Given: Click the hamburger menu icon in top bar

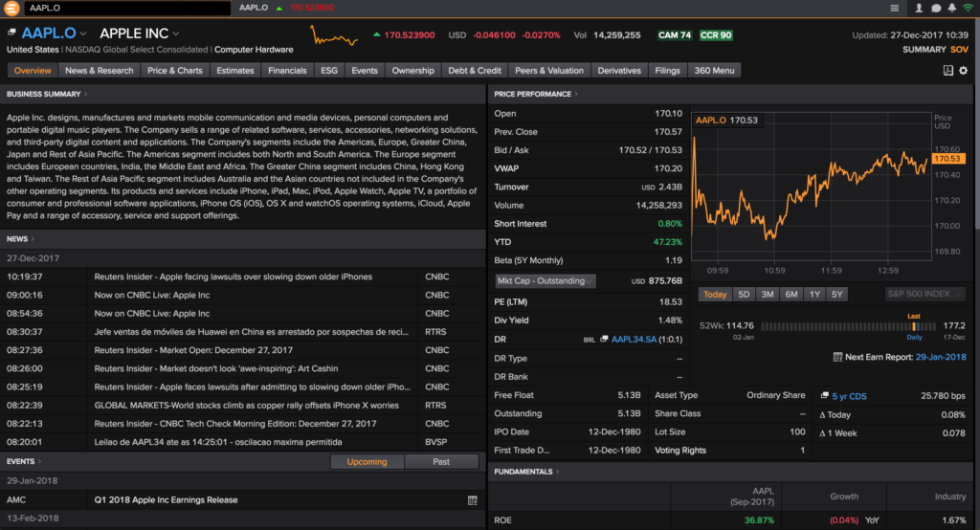Looking at the screenshot, I should 895,8.
